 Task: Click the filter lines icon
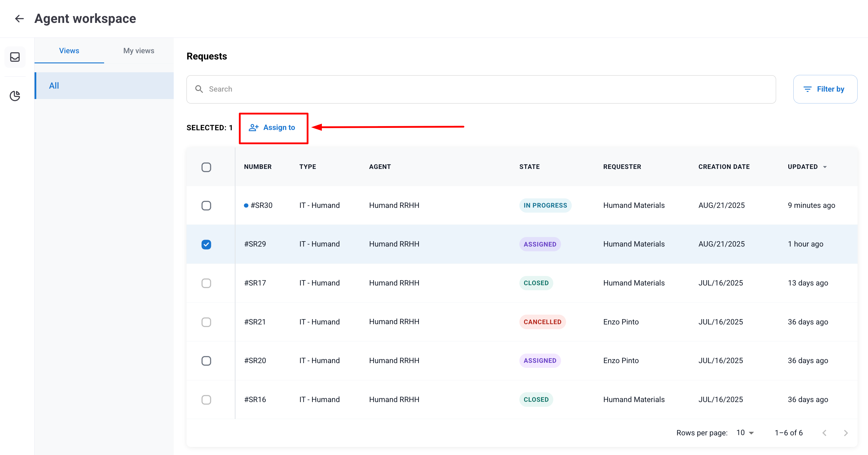click(x=807, y=89)
